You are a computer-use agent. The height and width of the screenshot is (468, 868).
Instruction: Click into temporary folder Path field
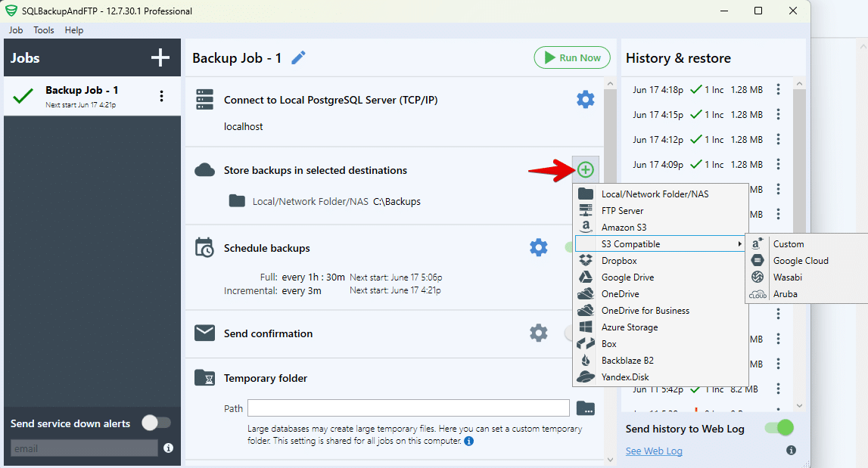409,408
